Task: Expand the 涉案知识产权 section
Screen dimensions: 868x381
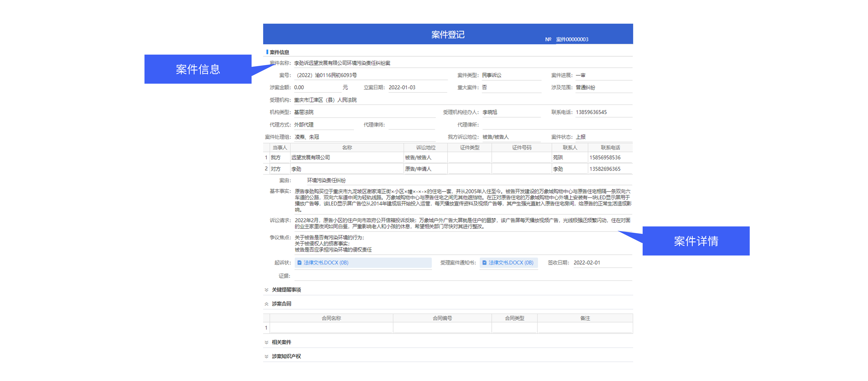Action: (x=266, y=356)
